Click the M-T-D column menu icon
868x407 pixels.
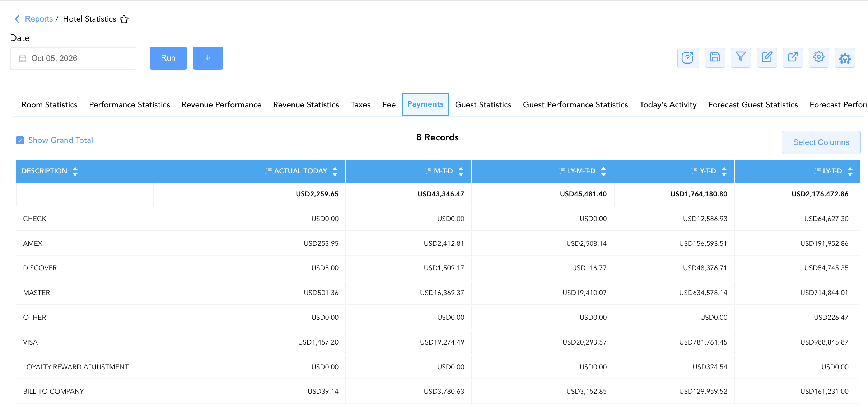tap(428, 171)
